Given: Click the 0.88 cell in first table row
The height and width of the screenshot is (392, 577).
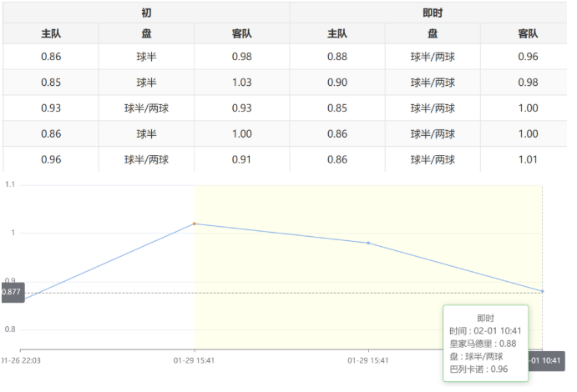Looking at the screenshot, I should 337,57.
